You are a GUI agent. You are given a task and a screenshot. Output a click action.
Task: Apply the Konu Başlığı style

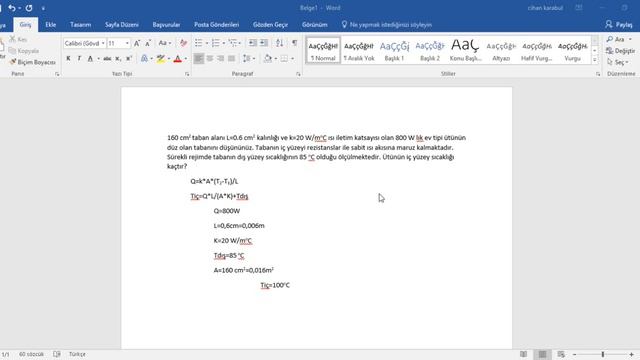click(x=465, y=51)
